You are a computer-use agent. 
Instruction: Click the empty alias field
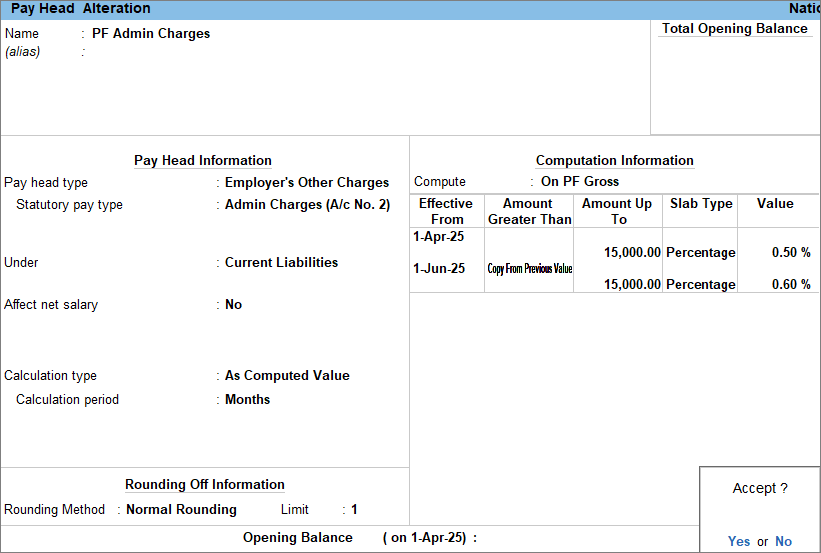point(150,51)
